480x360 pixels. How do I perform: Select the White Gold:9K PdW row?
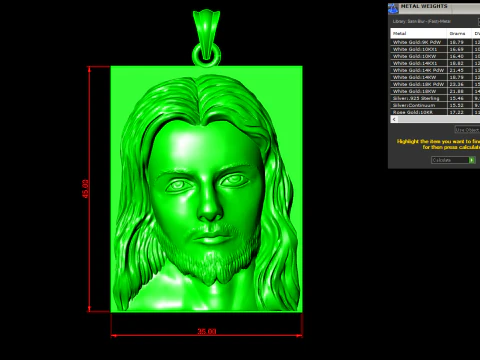click(435, 42)
